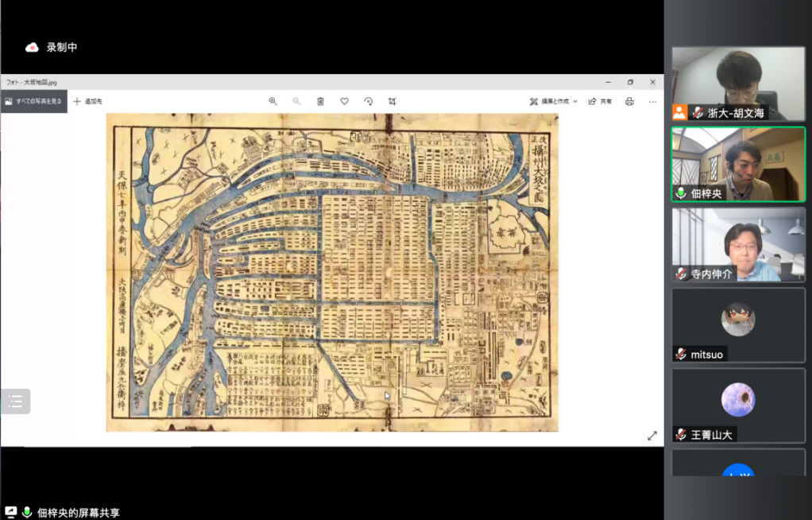
Task: Click muted mic icon beside 寺内伸介
Action: [681, 274]
